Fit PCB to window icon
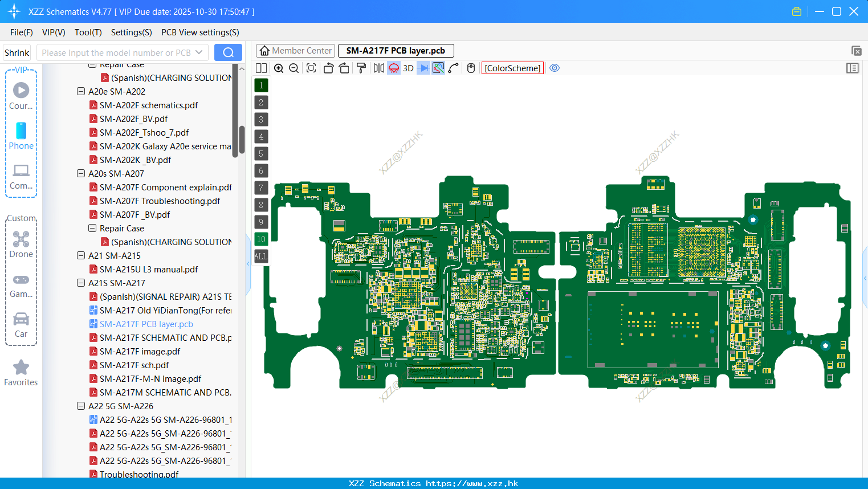The height and width of the screenshot is (489, 868). tap(311, 68)
